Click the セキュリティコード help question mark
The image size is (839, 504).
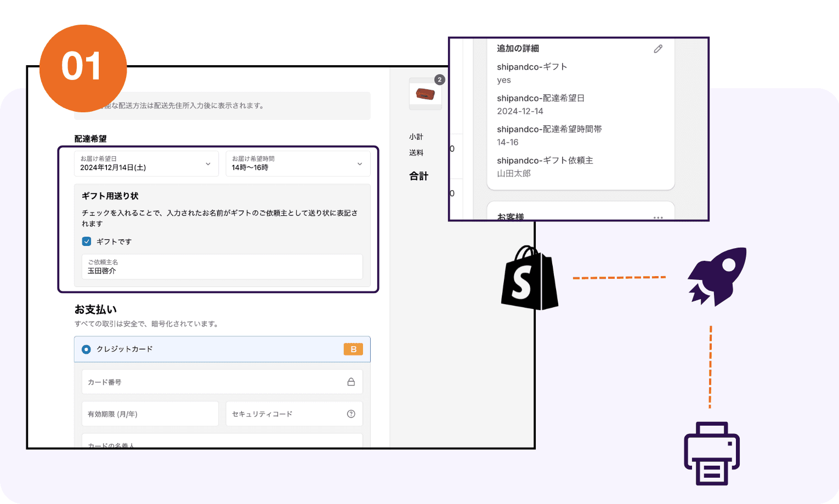click(x=351, y=414)
